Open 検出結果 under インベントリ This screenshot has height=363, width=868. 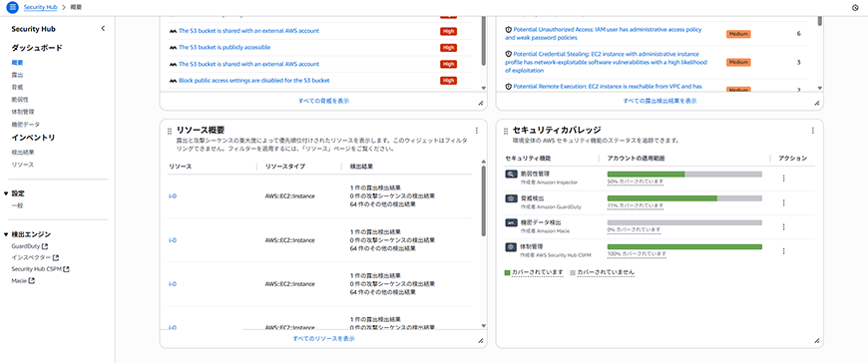pos(23,152)
